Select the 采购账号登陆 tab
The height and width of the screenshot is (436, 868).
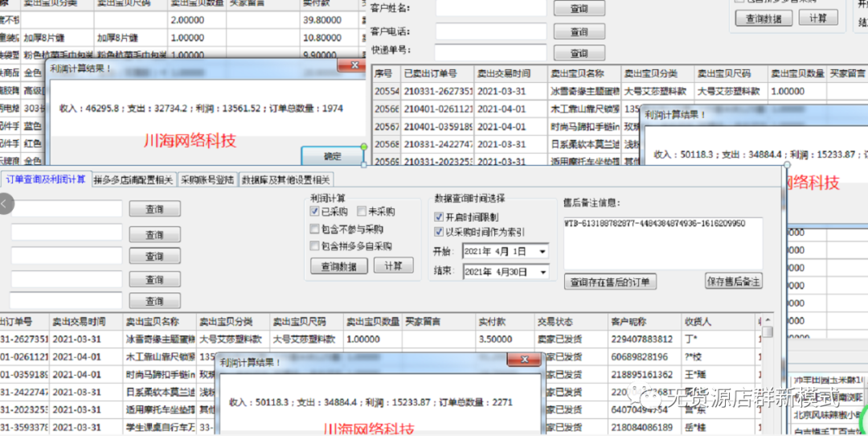point(207,179)
